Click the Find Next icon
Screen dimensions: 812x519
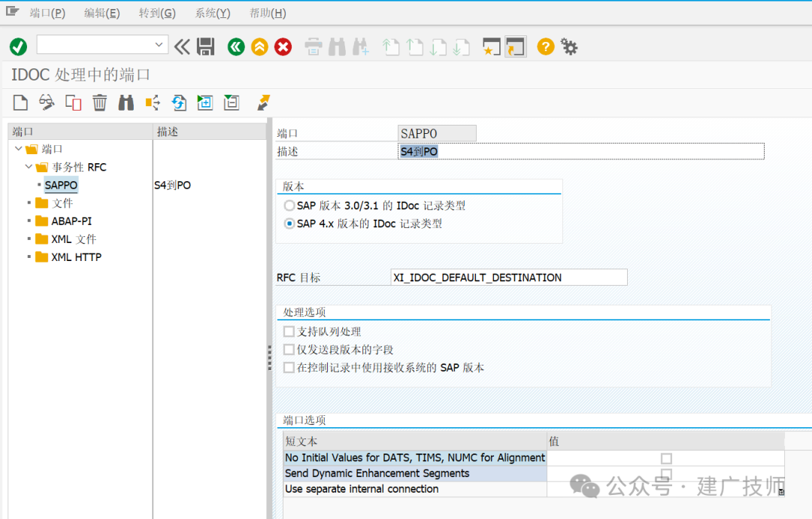tap(361, 47)
